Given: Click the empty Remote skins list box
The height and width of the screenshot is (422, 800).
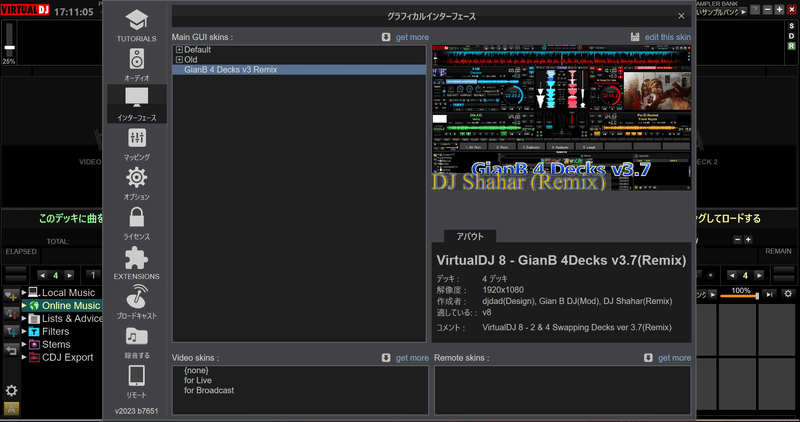Looking at the screenshot, I should pos(562,390).
